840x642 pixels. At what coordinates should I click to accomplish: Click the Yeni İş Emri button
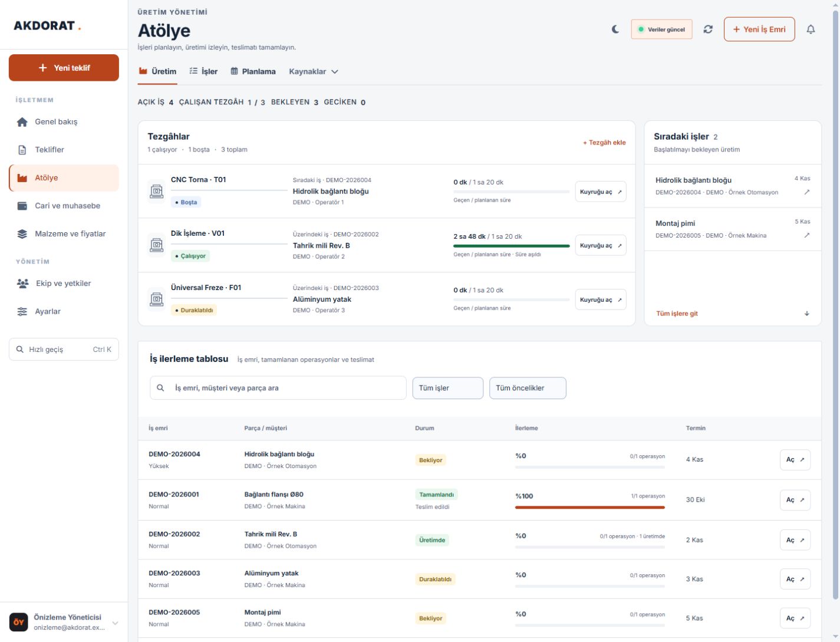pyautogui.click(x=759, y=29)
